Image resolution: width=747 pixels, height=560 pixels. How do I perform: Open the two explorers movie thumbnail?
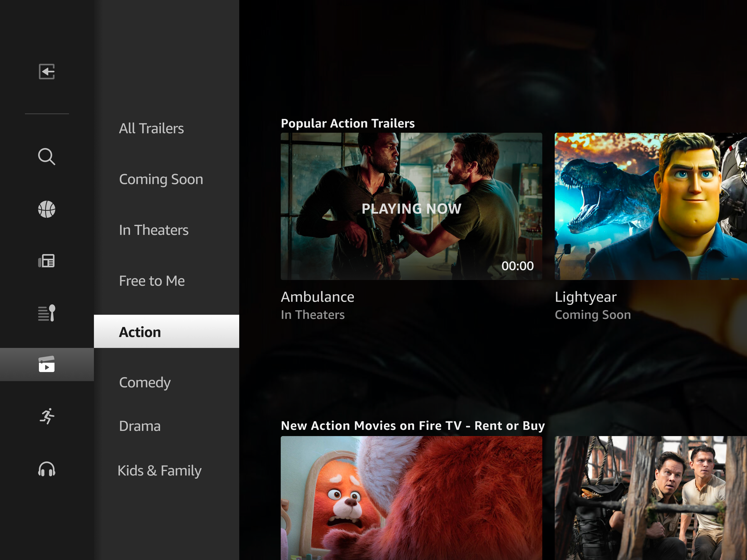click(x=651, y=498)
